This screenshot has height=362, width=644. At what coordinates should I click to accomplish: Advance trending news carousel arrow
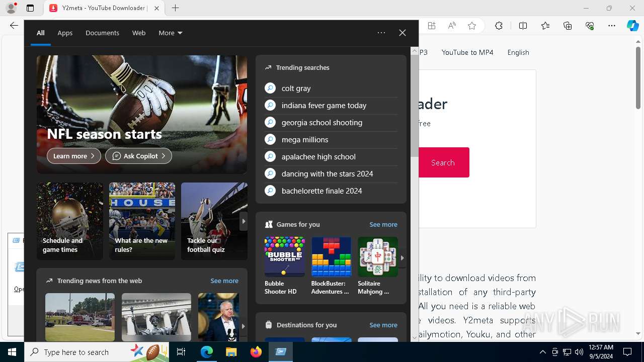[x=244, y=326]
